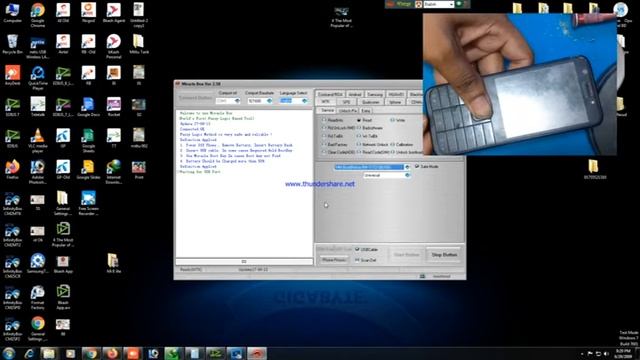This screenshot has height=360, width=640.
Task: Open Google Slides desktop shortcut
Action: [88, 170]
